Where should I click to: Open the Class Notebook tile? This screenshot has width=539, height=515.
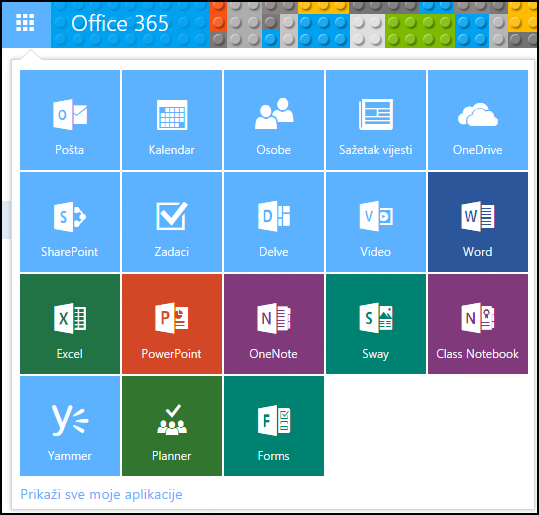478,324
